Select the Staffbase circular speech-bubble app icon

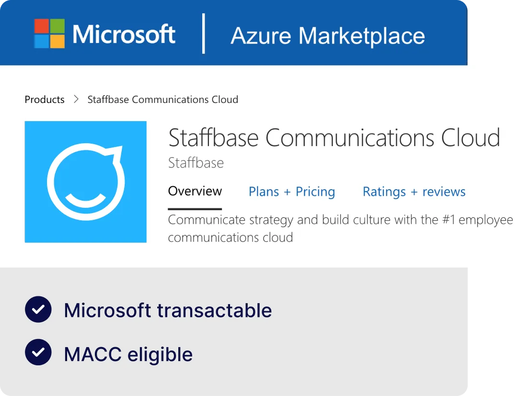(x=85, y=182)
